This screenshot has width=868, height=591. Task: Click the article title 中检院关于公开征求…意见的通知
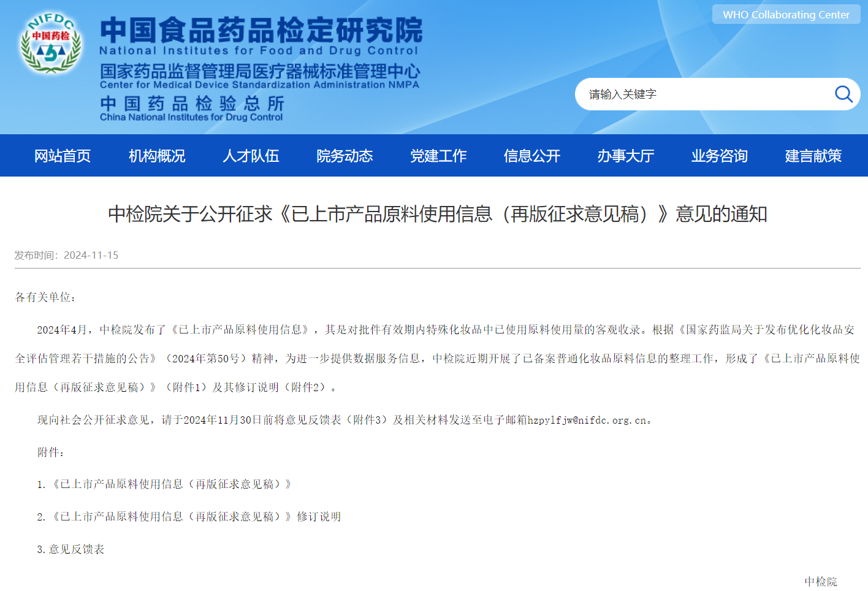tap(438, 214)
